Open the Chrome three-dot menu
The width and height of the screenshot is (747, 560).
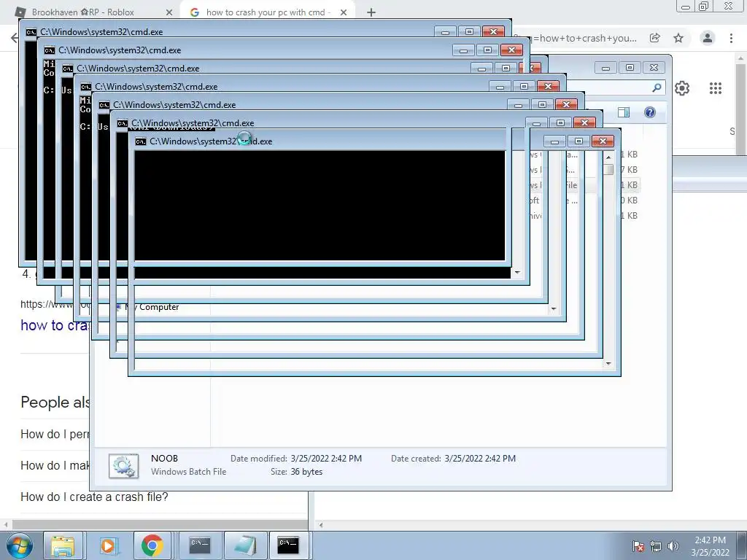[x=731, y=38]
